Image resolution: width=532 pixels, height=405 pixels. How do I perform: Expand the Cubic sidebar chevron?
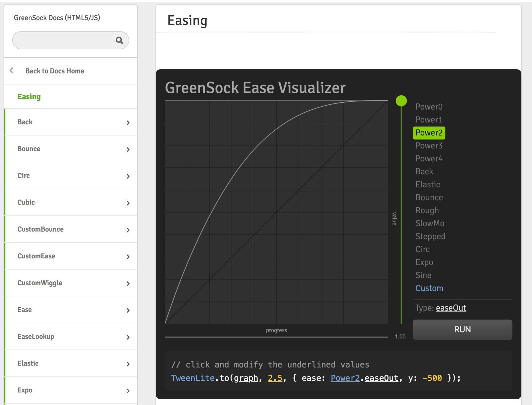(x=128, y=203)
